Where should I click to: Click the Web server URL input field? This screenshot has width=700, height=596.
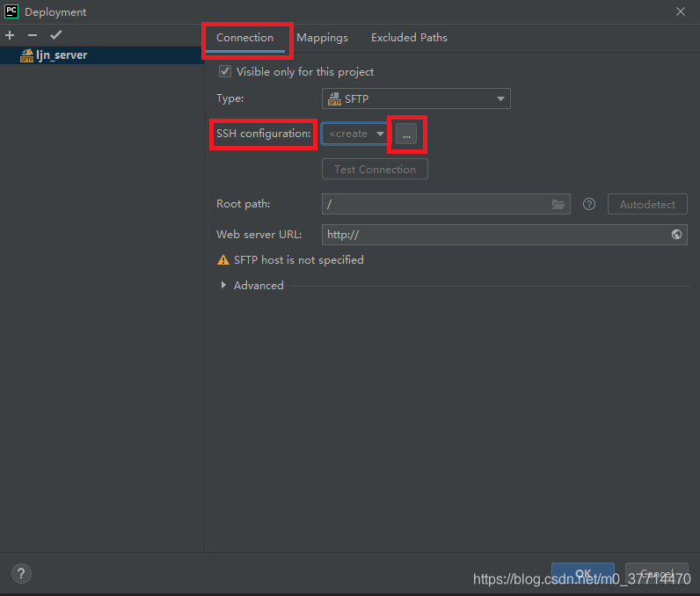coord(492,235)
